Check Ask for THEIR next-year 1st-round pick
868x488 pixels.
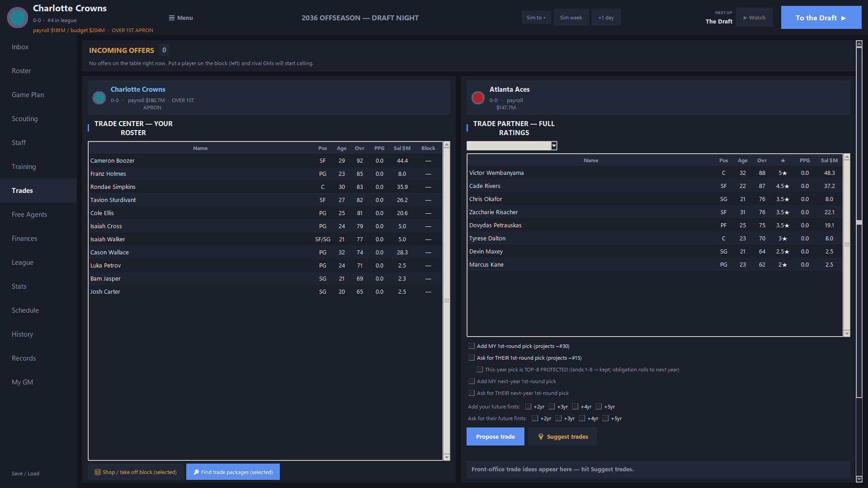click(472, 393)
